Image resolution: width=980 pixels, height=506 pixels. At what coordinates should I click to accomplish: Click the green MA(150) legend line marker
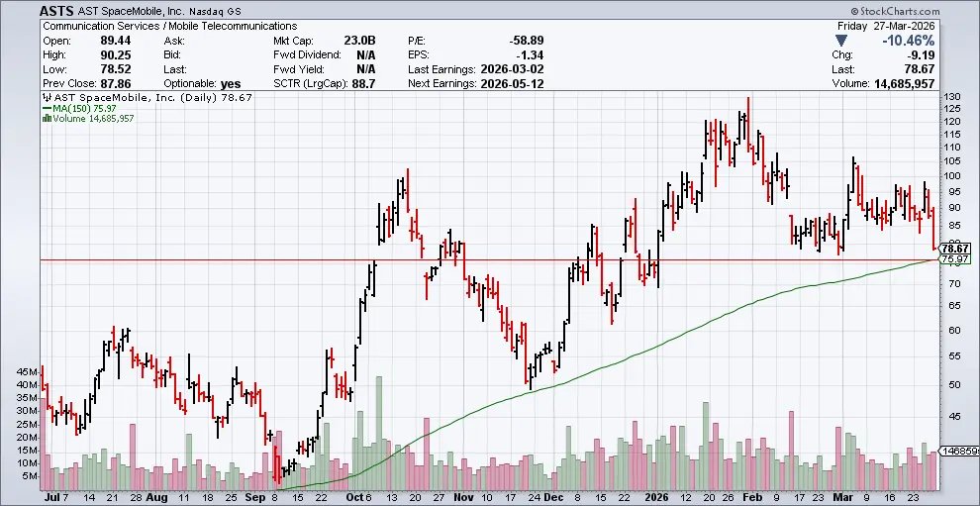pyautogui.click(x=47, y=108)
